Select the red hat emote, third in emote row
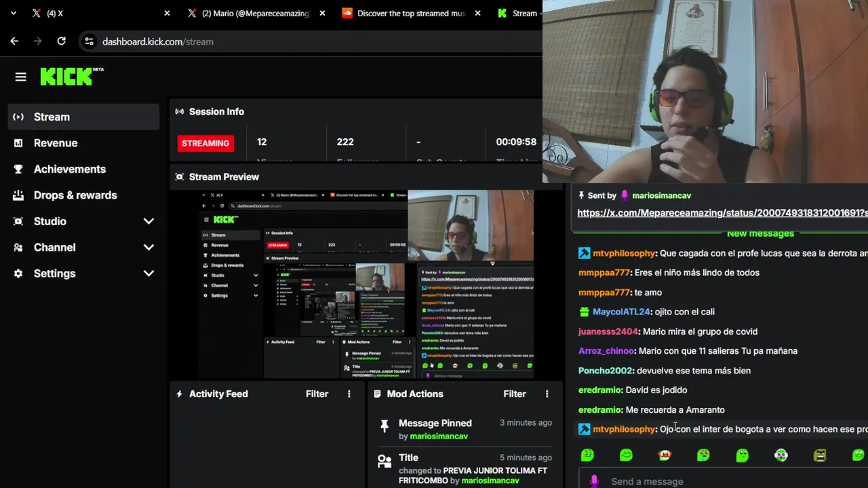 point(665,455)
